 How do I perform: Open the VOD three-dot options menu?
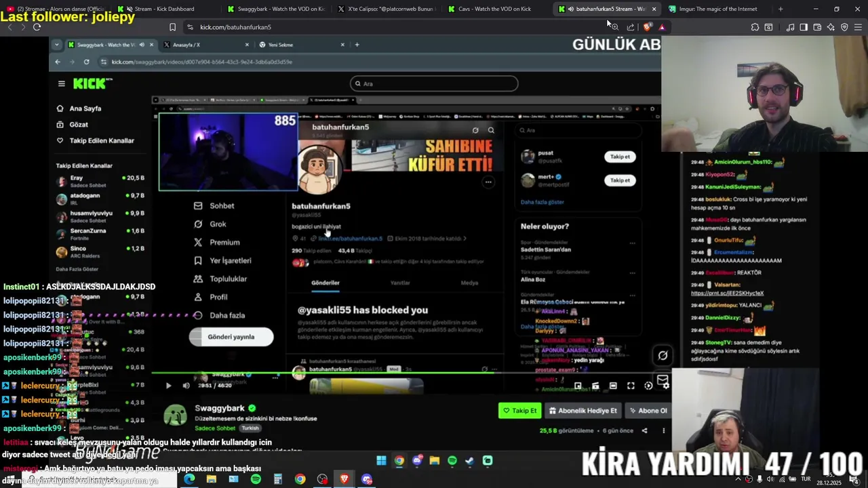pos(663,430)
